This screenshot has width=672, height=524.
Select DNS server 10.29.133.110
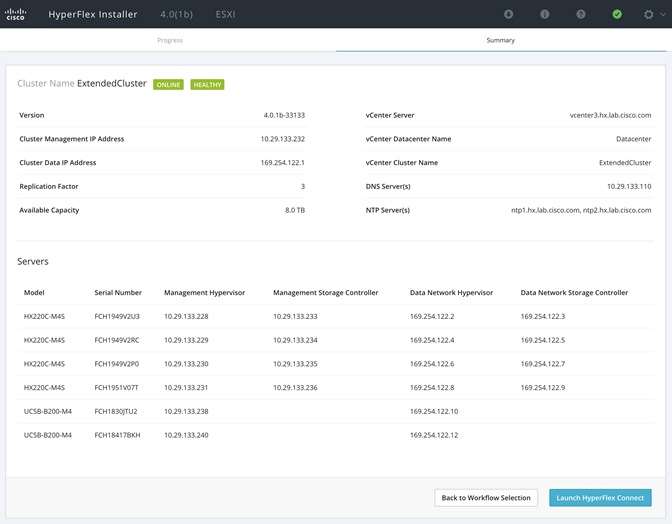[629, 186]
